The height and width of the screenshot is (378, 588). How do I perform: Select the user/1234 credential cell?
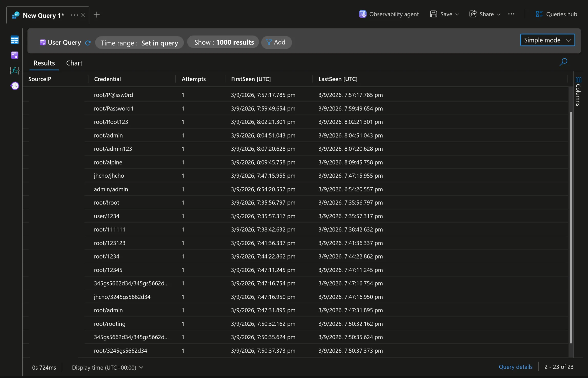tap(106, 216)
